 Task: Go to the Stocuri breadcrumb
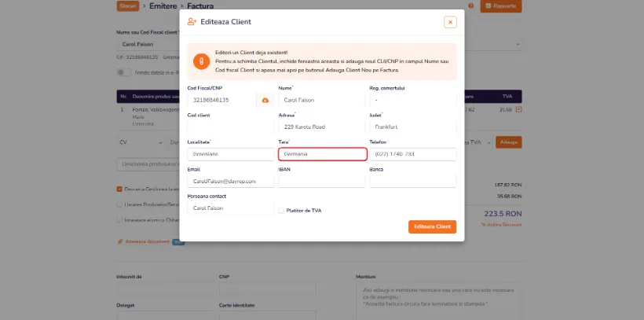pos(128,6)
